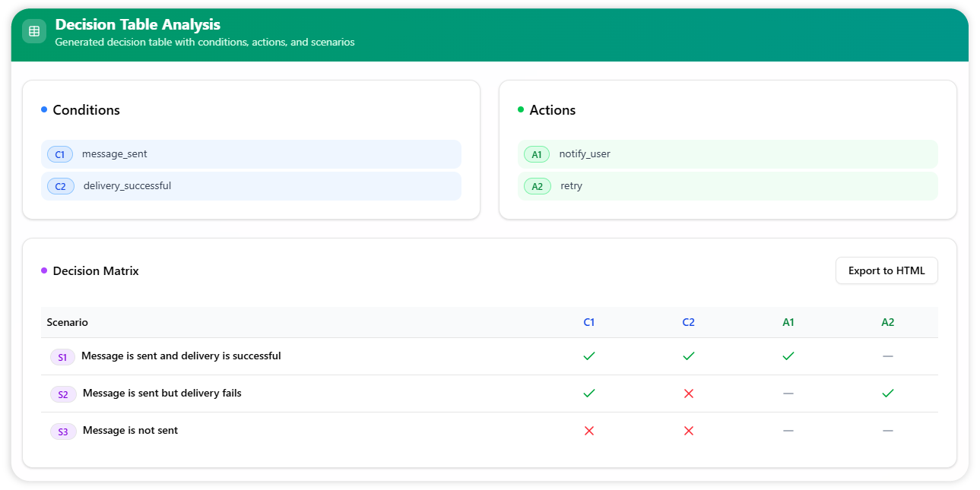Select the 'Message is not sent' row text
Screen dimensions: 980x490
tap(130, 430)
